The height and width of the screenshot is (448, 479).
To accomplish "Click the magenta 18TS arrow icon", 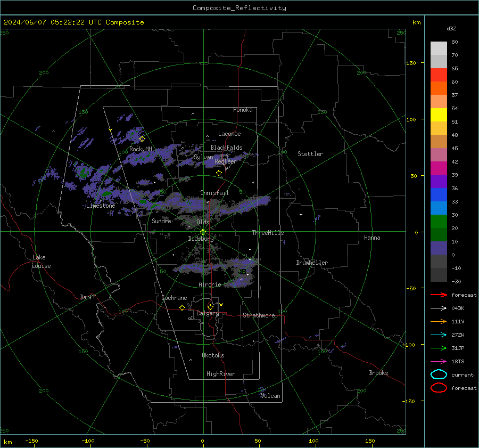I will click(439, 362).
